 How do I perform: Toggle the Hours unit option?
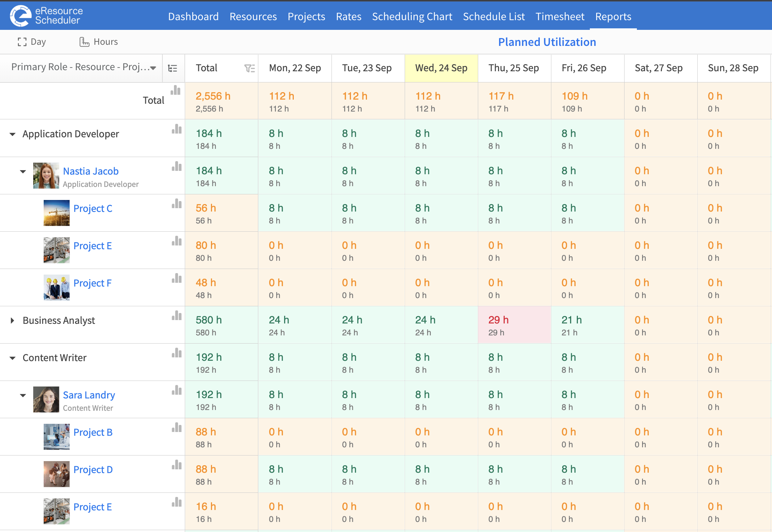[99, 42]
